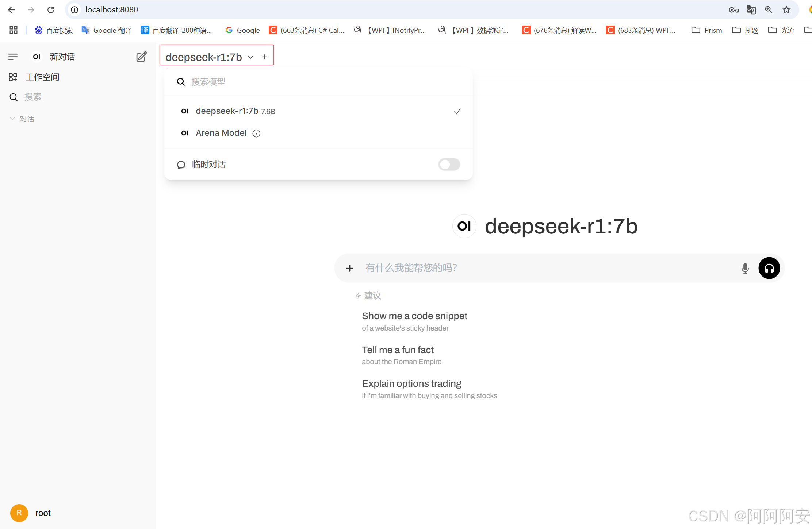Click browser forward arrow
Screen dimensions: 812x529
[x=31, y=10]
